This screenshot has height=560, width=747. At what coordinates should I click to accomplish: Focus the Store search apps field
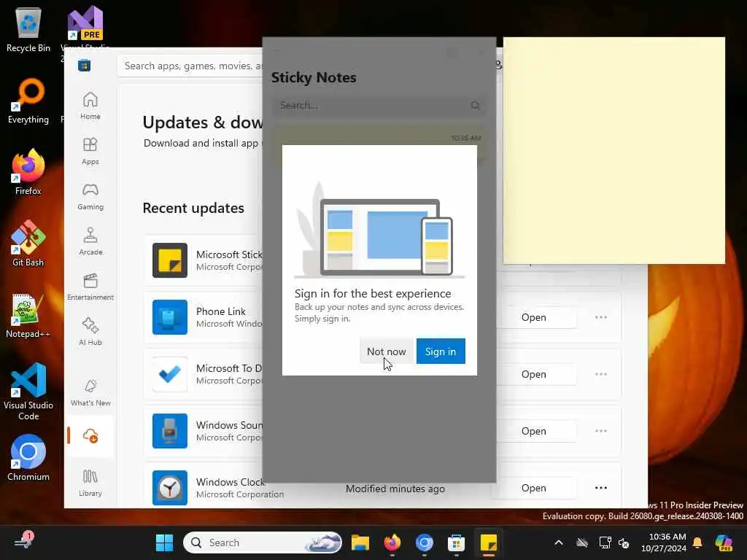[190, 66]
